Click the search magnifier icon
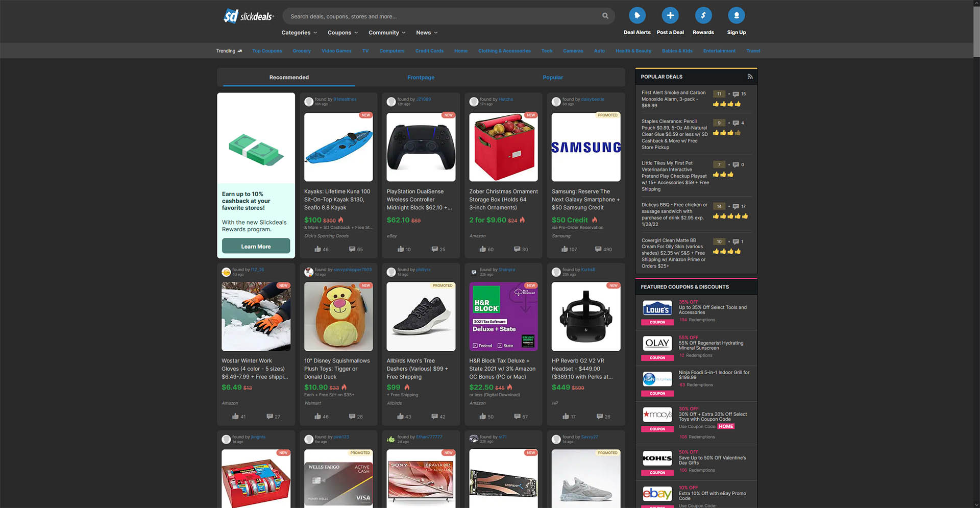The width and height of the screenshot is (980, 508). (605, 16)
